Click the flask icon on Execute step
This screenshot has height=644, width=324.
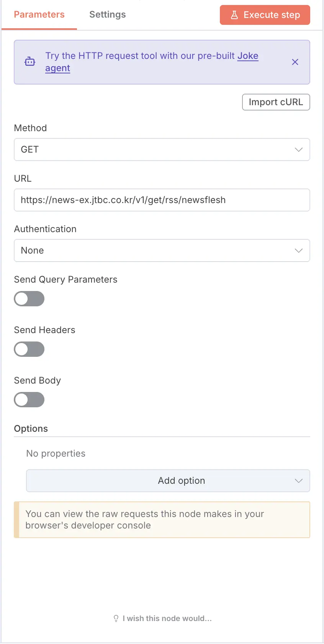pos(234,15)
